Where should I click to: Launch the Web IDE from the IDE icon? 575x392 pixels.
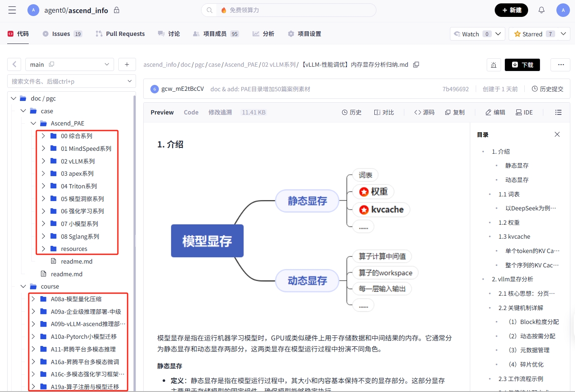point(524,112)
